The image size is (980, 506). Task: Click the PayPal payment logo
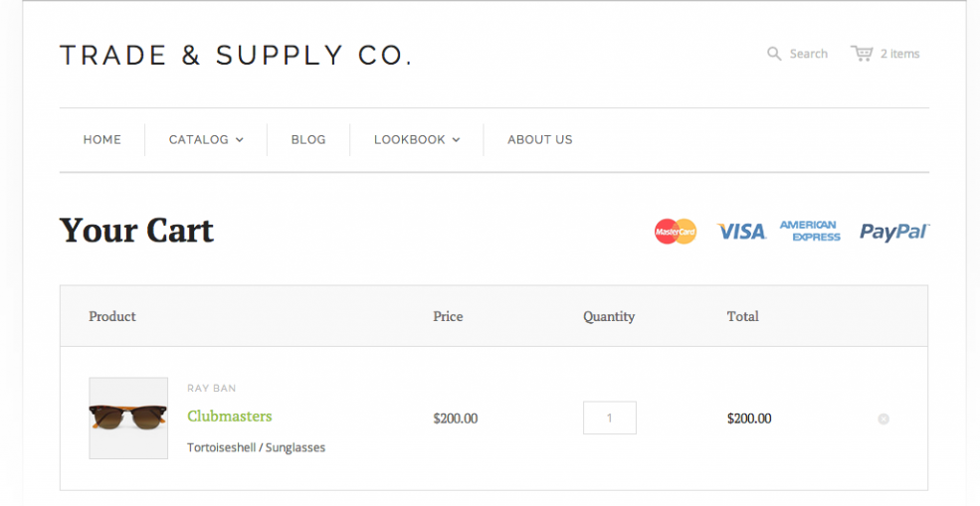893,232
